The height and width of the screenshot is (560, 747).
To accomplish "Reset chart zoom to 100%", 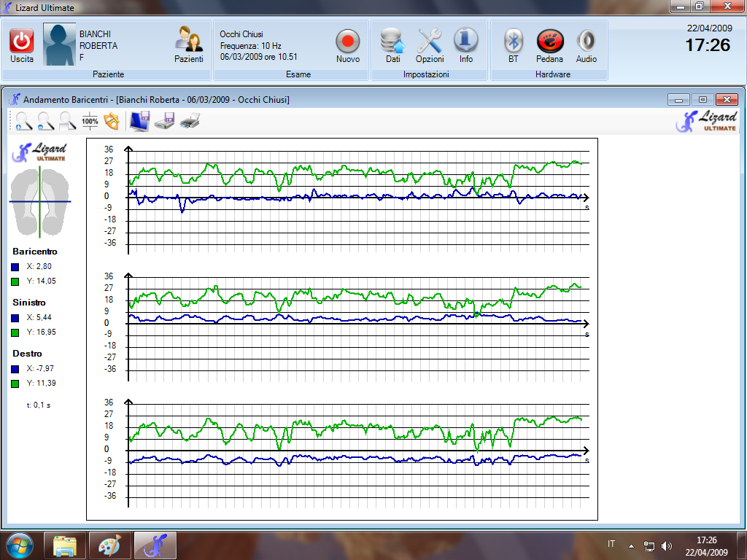I will [90, 121].
